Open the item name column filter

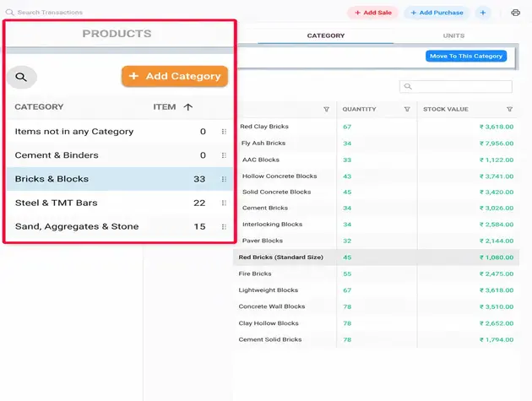pyautogui.click(x=327, y=109)
